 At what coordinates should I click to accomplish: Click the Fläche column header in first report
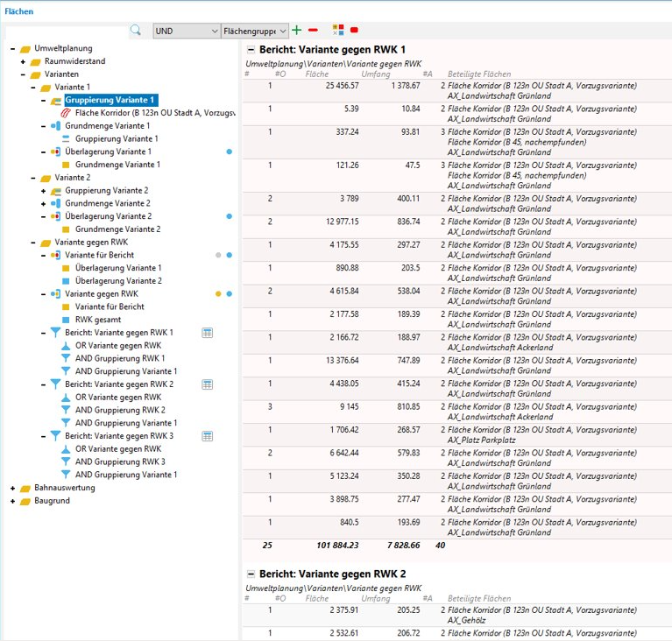pos(316,74)
